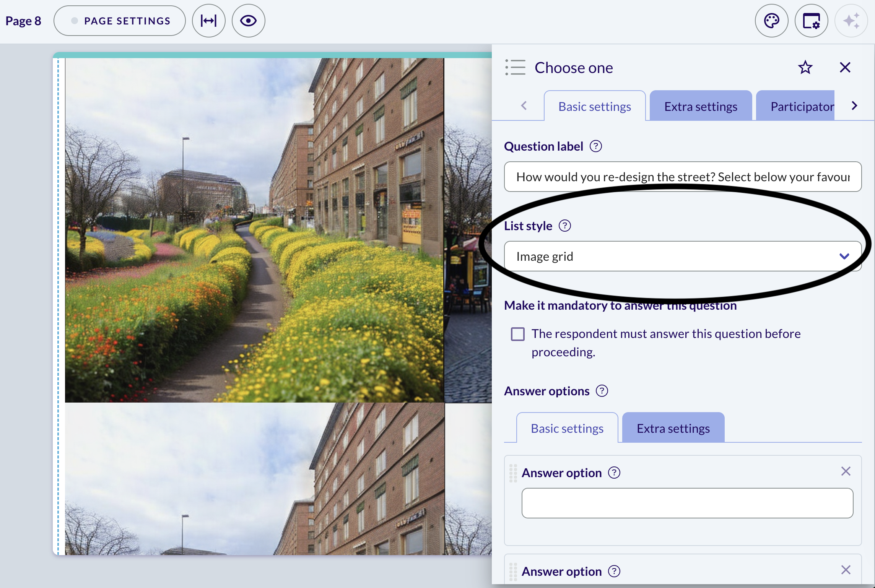This screenshot has width=875, height=588.
Task: Mark Choose one question as favourite star
Action: pyautogui.click(x=805, y=68)
